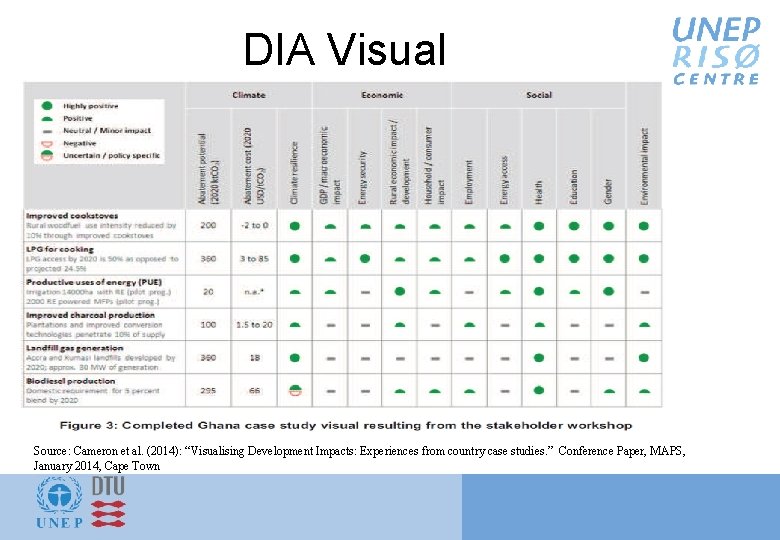Click the abatement cost value 66
780x540 pixels.
coord(254,391)
